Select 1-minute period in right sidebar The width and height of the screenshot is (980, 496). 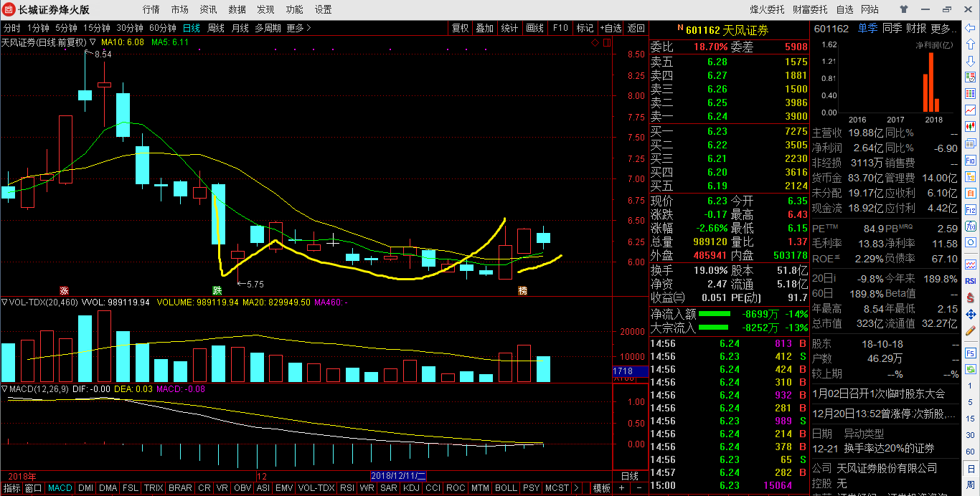click(971, 386)
